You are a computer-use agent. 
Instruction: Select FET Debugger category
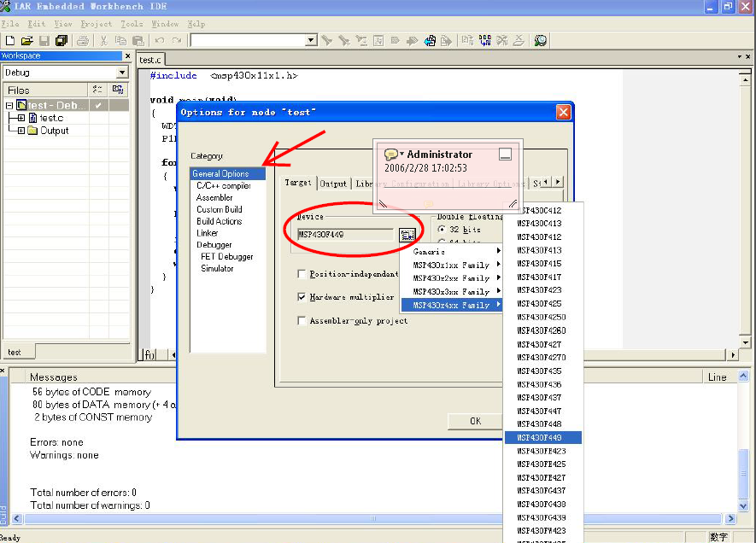227,256
